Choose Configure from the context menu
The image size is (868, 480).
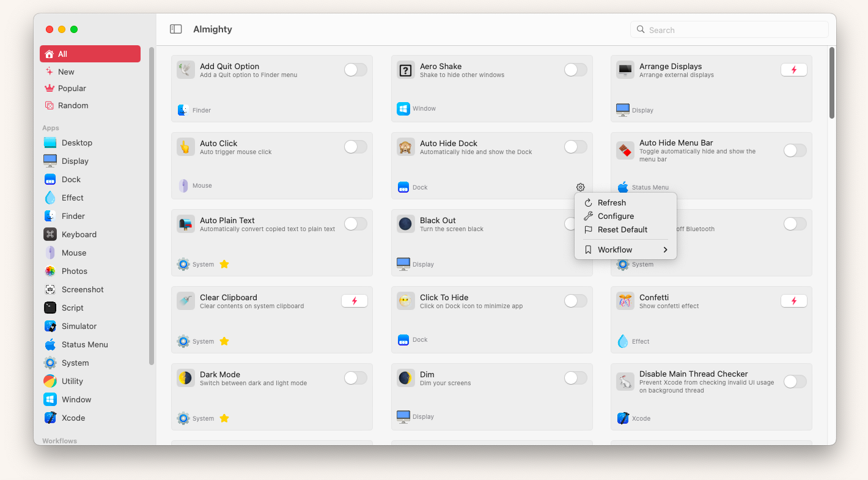click(616, 216)
